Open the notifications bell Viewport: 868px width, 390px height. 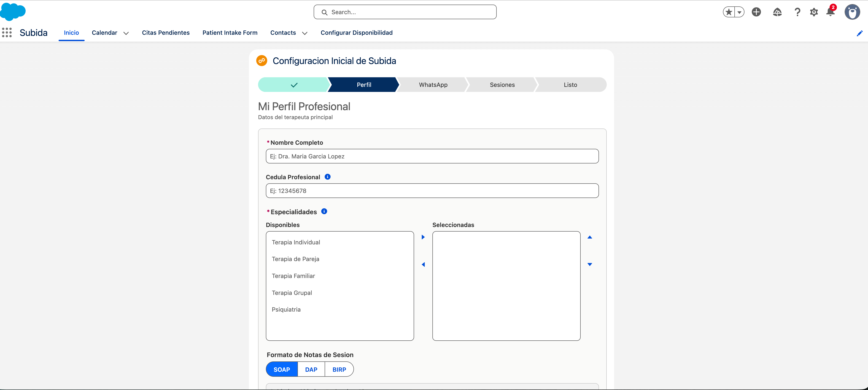click(x=830, y=12)
